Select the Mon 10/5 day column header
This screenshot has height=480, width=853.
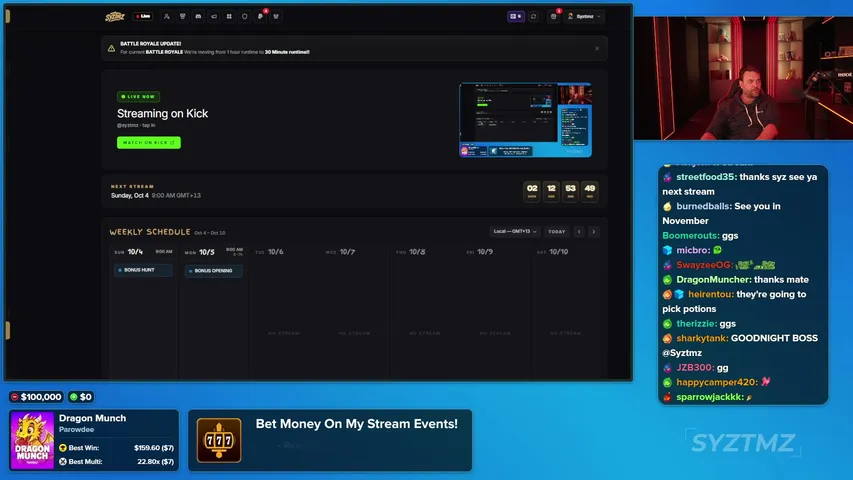pos(213,252)
